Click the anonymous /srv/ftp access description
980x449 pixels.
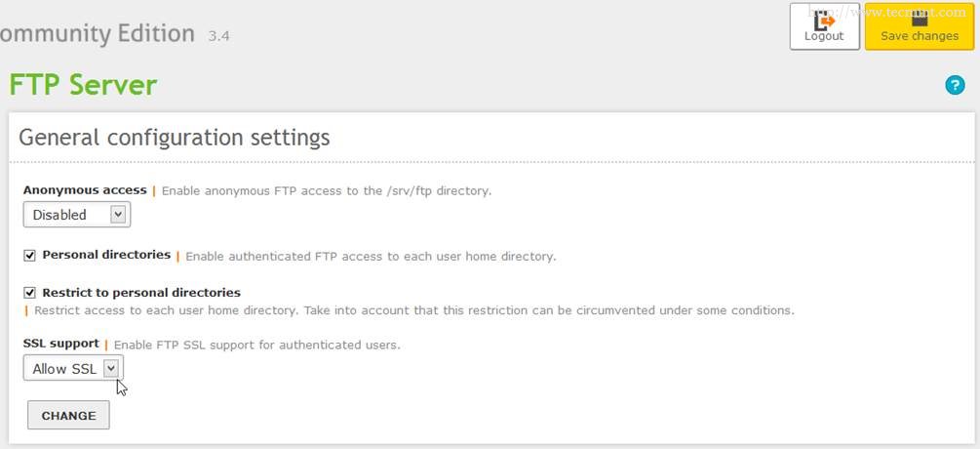(327, 191)
